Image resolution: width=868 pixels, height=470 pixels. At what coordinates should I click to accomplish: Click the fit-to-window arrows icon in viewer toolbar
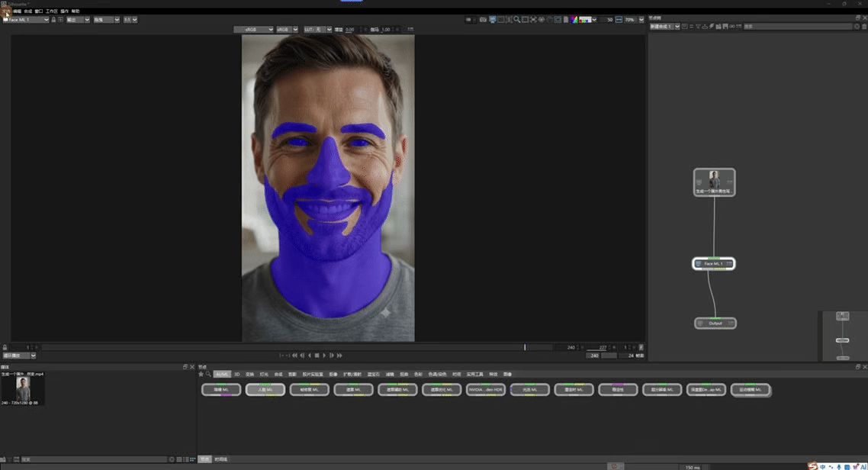click(534, 20)
